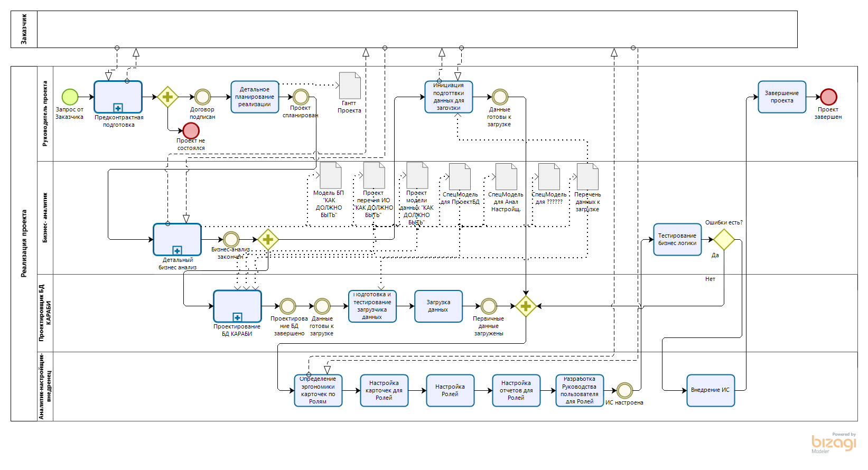Select the Ошибки есть? gateway diamond
Screen dimensions: 868x470
point(724,239)
